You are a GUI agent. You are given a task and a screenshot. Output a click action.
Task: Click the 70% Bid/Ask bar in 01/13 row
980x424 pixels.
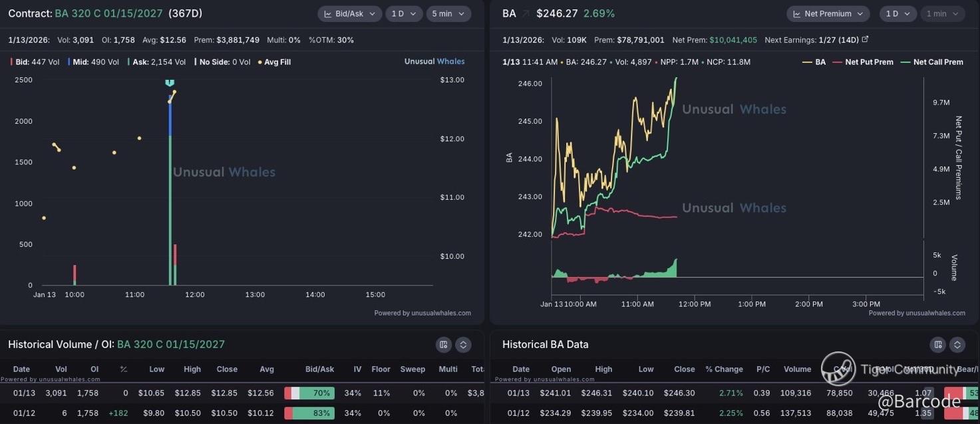pyautogui.click(x=309, y=393)
